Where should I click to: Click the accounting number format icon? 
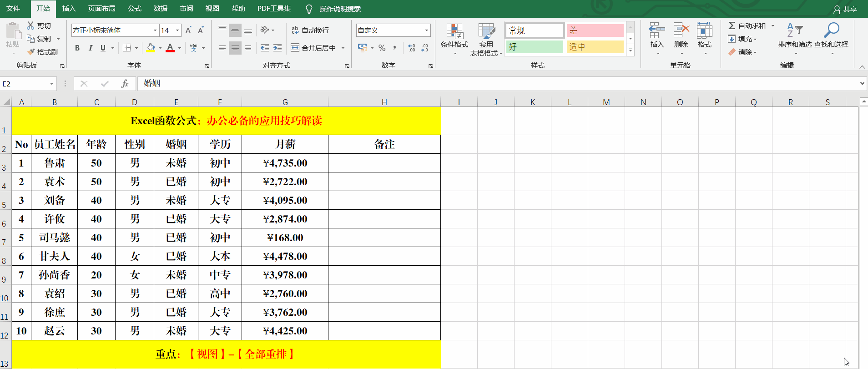363,48
